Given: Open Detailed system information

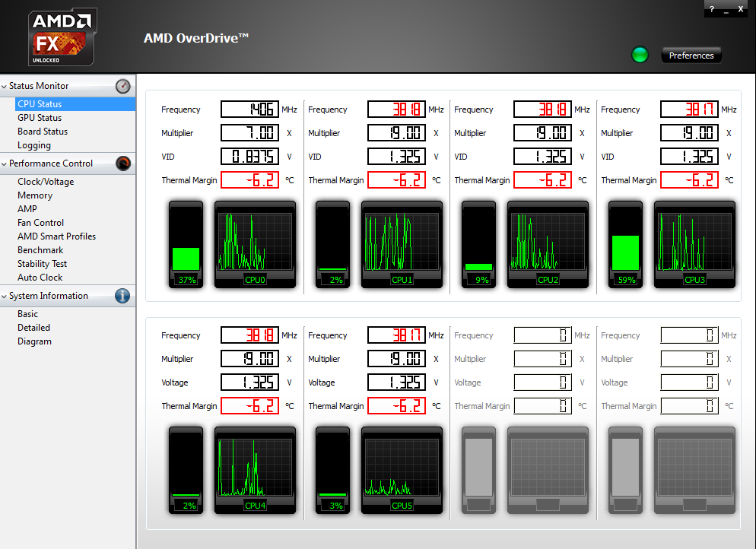Looking at the screenshot, I should [x=33, y=328].
